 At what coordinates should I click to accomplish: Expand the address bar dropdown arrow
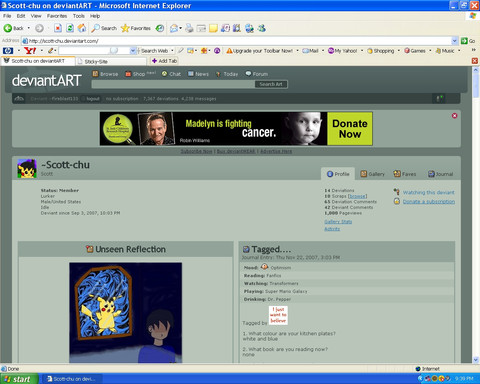(x=454, y=41)
